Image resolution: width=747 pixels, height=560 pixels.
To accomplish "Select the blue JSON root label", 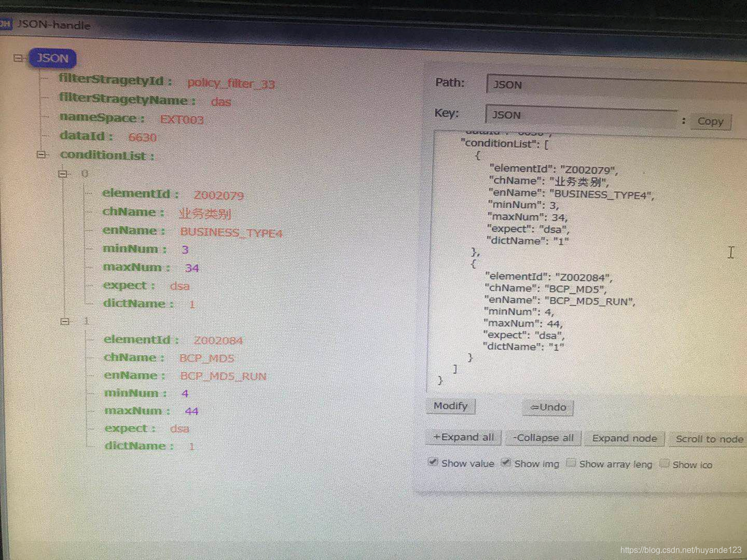I will [52, 58].
